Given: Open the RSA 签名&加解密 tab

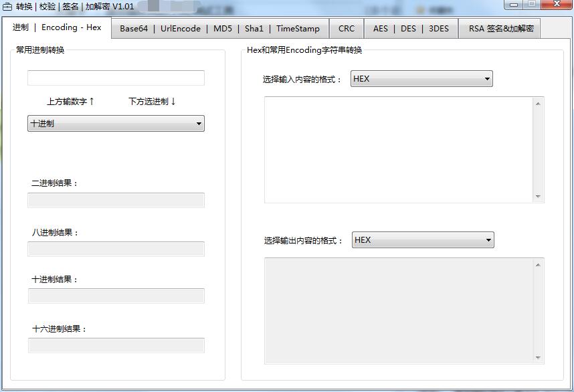Looking at the screenshot, I should tap(499, 29).
